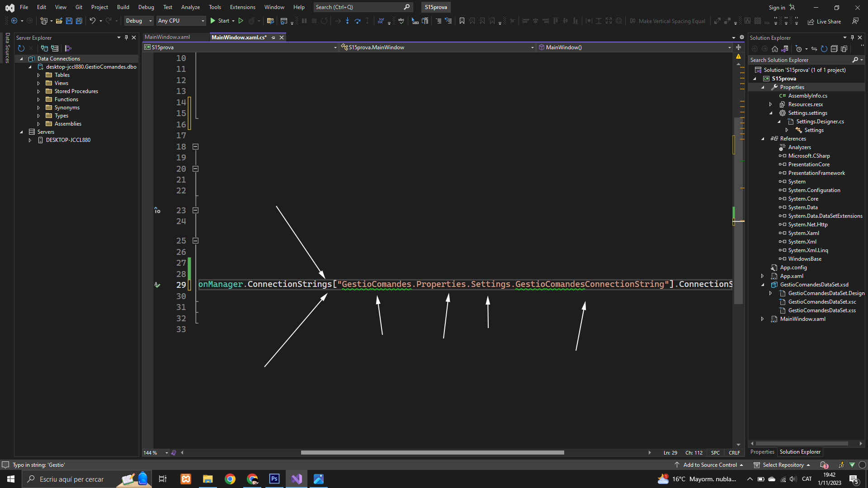
Task: Click Solution Explorer Home icon
Action: [775, 49]
